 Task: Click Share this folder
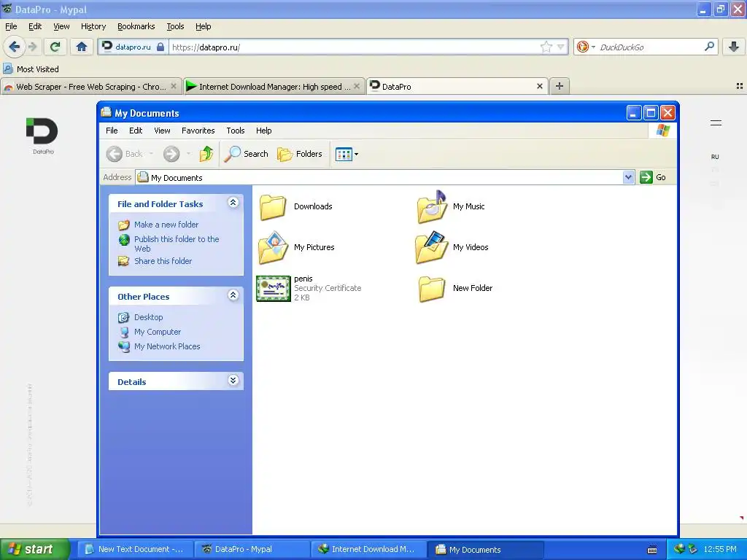[163, 261]
